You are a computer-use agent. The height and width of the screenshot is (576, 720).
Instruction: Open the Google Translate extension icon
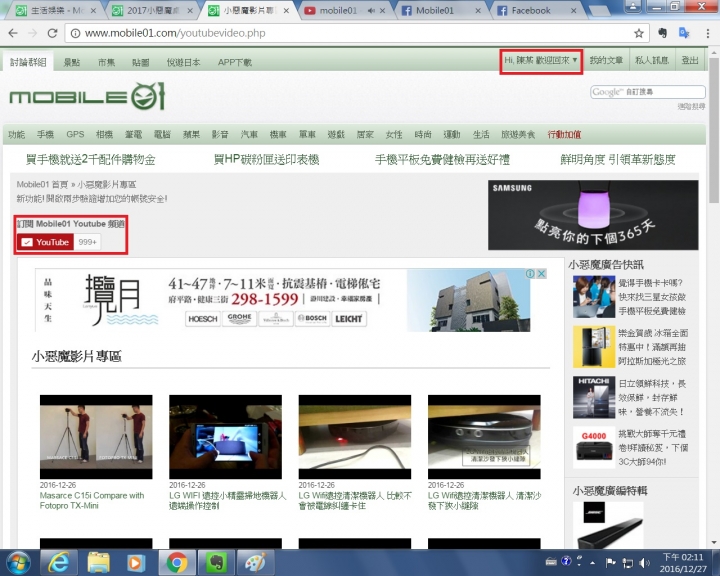tap(684, 33)
